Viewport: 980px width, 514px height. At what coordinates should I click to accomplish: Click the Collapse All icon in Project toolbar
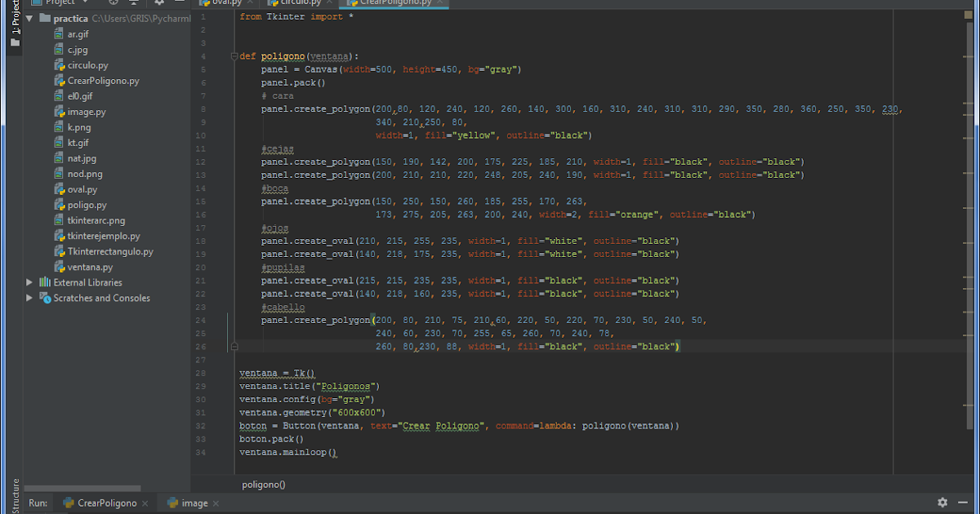pos(133,4)
